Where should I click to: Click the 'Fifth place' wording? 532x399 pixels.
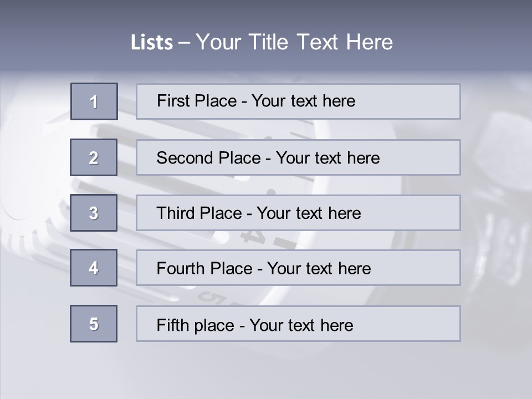[196, 325]
